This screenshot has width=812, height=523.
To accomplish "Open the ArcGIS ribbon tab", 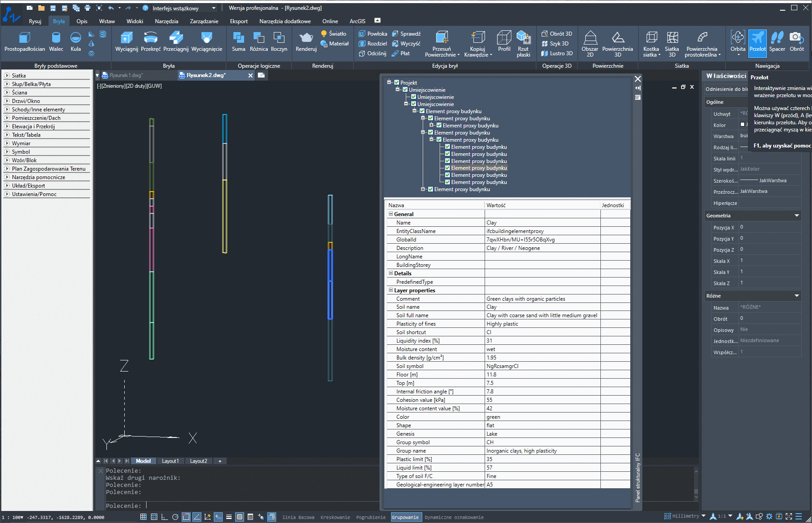I will [x=357, y=21].
